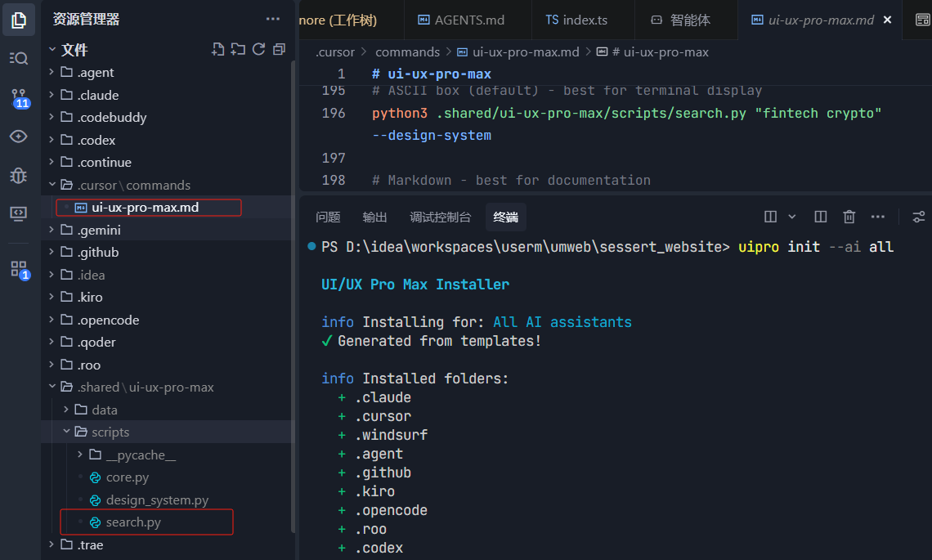Refresh the file explorer tree
This screenshot has width=932, height=560.
(258, 50)
